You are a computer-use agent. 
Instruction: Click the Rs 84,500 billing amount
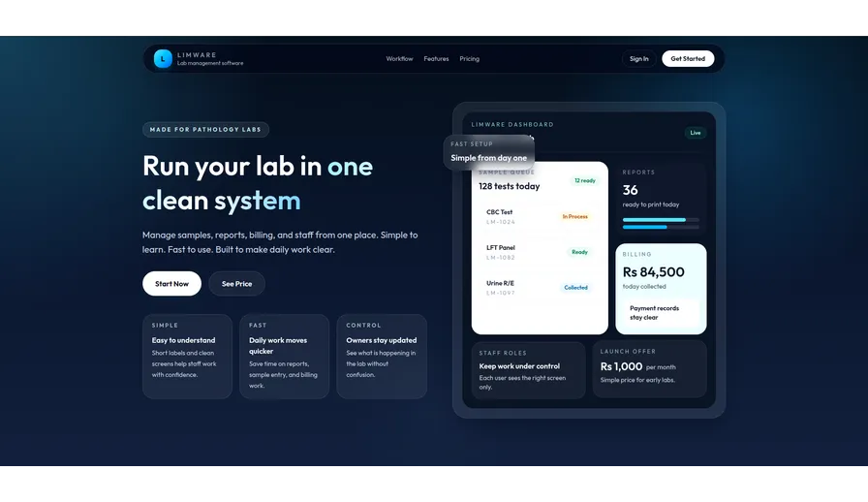point(653,272)
